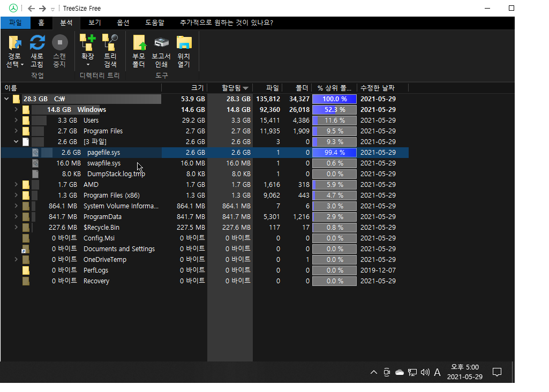Click the 위치 열기 open location icon
Viewport: 549px width, 392px height.
click(184, 43)
